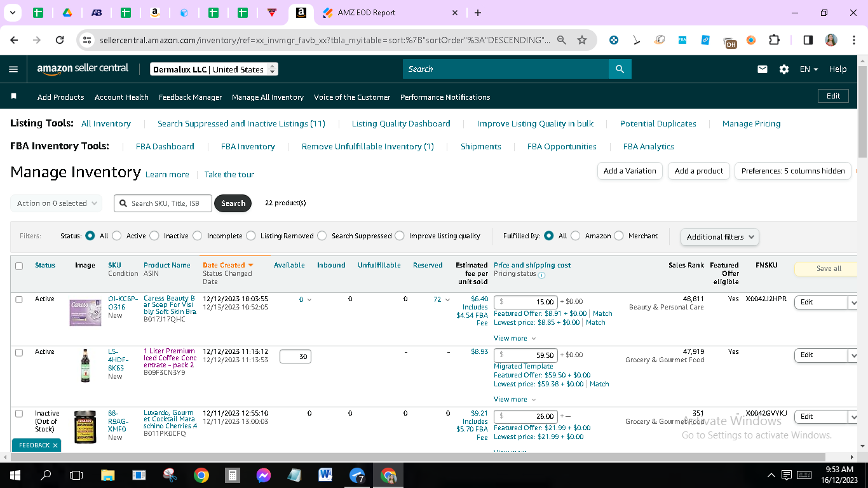Open the messages envelope icon

[763, 69]
